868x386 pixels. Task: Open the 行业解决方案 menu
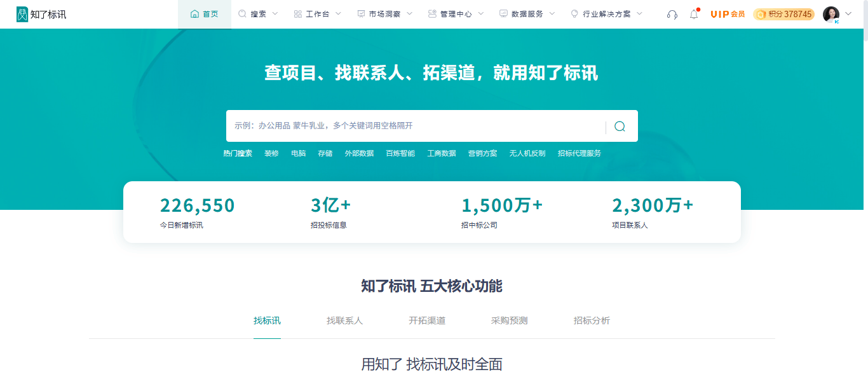(606, 14)
